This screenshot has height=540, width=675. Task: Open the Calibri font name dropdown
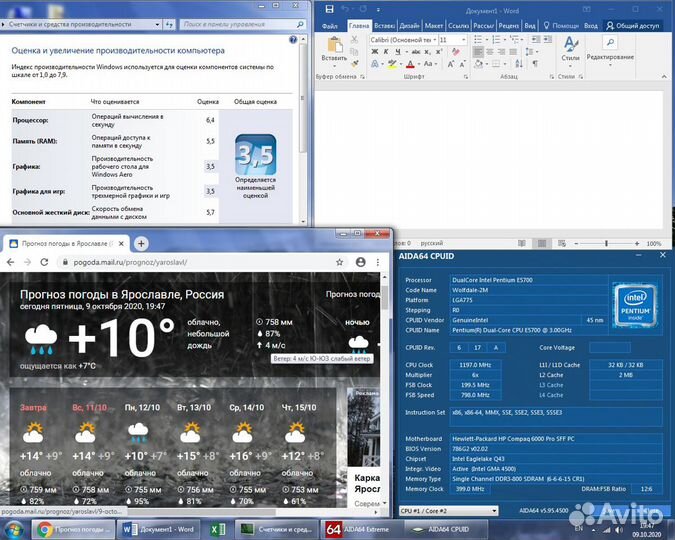point(435,40)
